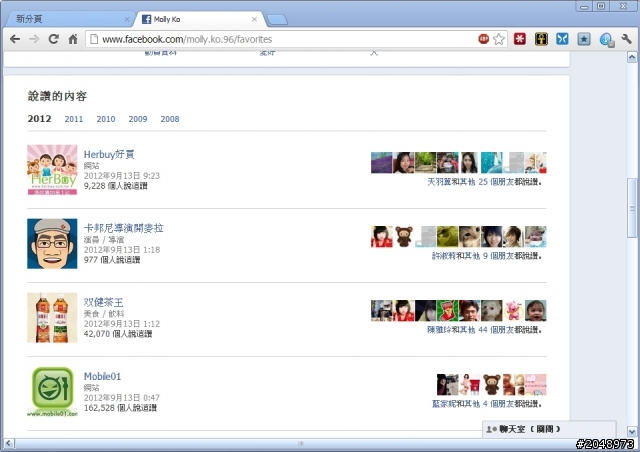Viewport: 640px width, 452px height.
Task: Click vertical scrollbar up arrow
Action: pos(632,57)
